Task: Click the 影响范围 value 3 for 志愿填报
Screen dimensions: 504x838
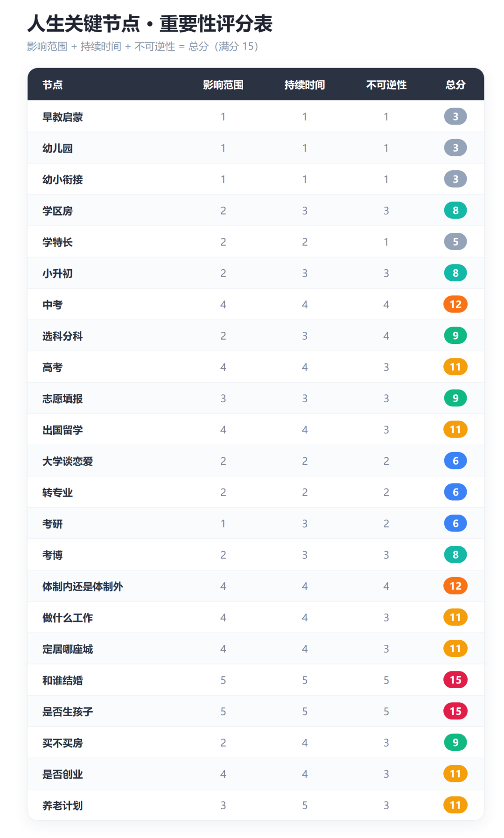Action: click(223, 398)
